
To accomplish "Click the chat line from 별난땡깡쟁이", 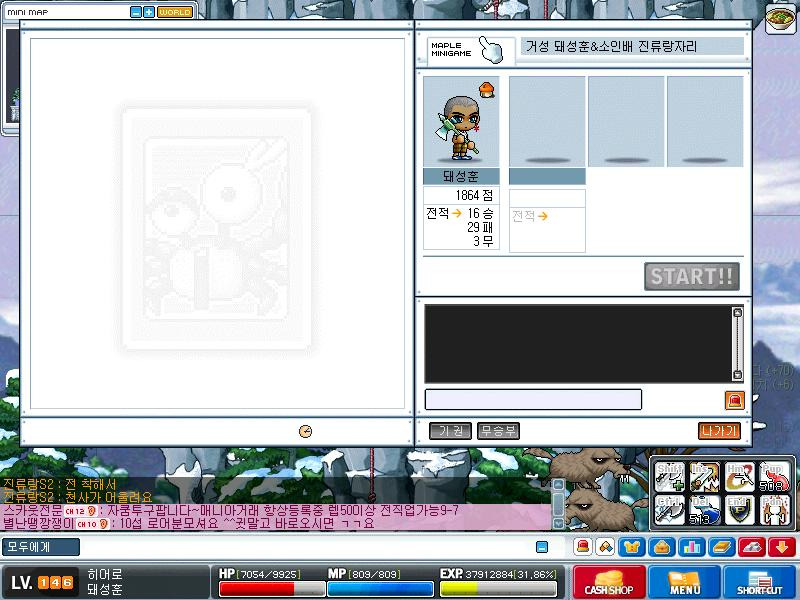I will coord(188,523).
